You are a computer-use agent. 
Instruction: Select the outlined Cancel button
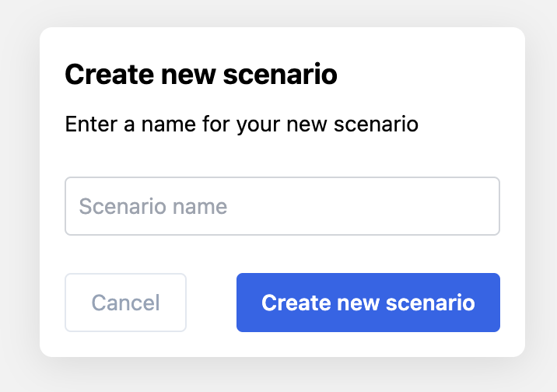pyautogui.click(x=125, y=303)
